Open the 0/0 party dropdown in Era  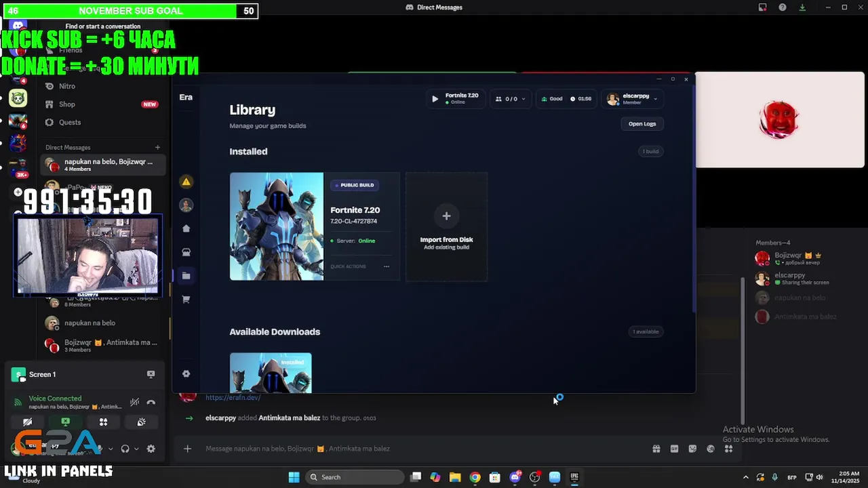coord(511,99)
